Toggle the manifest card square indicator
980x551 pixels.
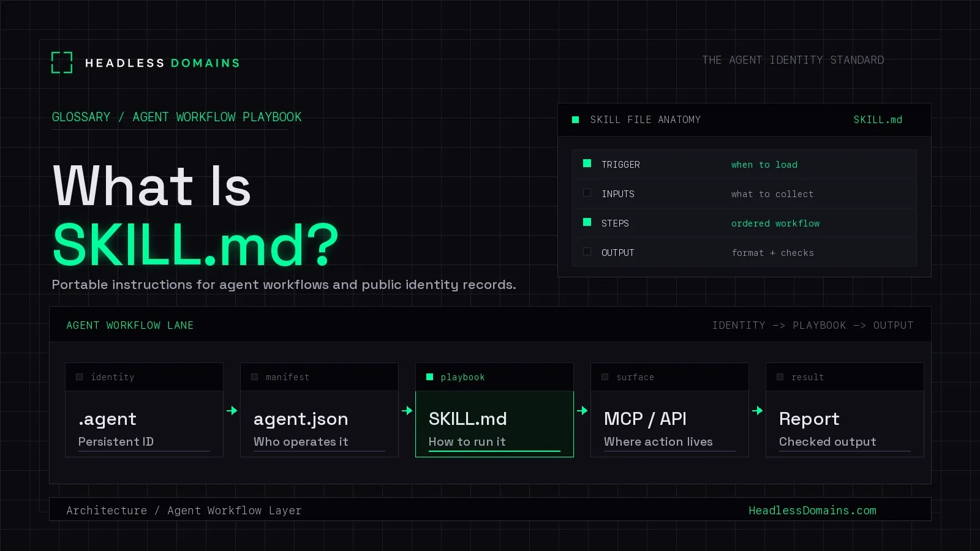[x=254, y=377]
